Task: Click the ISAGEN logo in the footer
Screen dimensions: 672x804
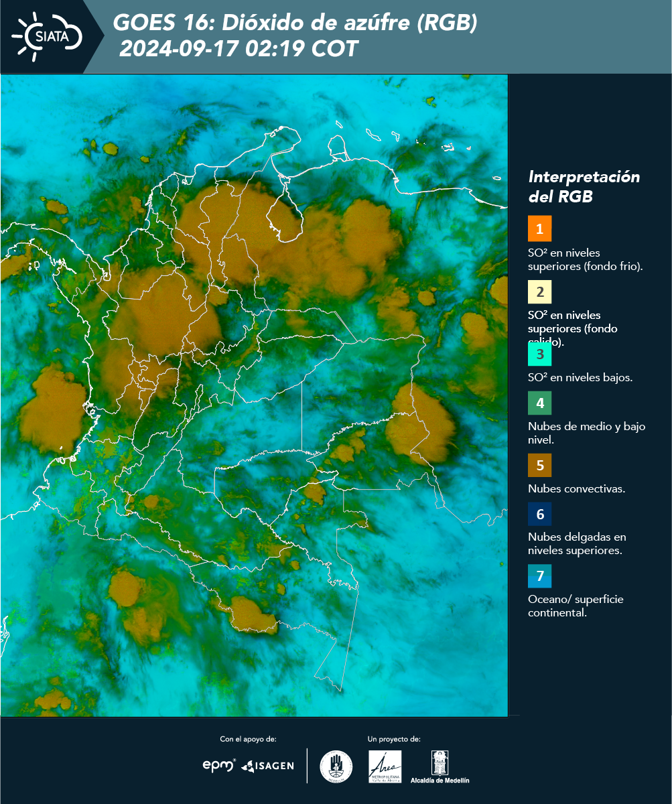Action: click(267, 766)
